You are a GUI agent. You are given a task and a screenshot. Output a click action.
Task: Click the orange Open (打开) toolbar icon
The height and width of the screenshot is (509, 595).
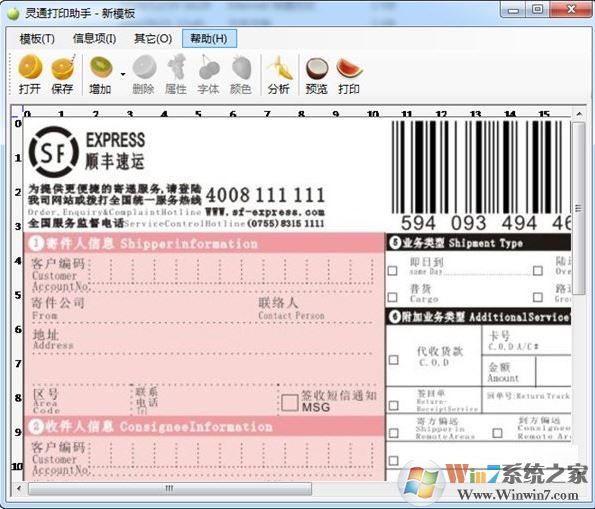pos(30,74)
